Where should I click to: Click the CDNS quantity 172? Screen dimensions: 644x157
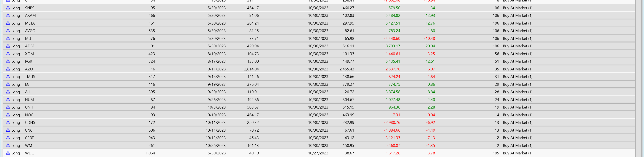point(152,122)
